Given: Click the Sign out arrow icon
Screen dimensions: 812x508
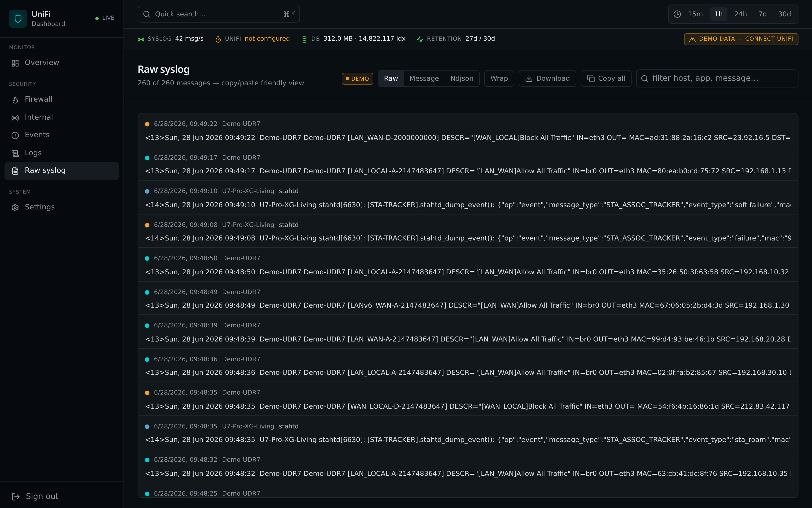Looking at the screenshot, I should (x=16, y=496).
